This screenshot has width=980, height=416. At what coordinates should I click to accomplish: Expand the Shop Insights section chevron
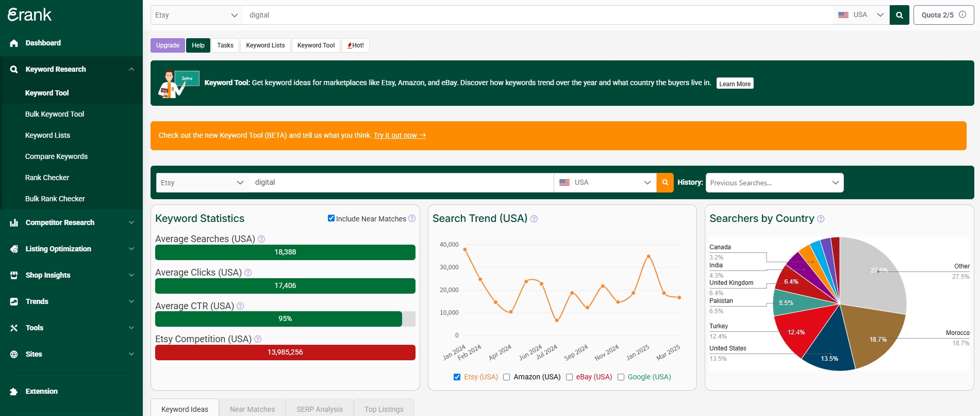coord(131,275)
